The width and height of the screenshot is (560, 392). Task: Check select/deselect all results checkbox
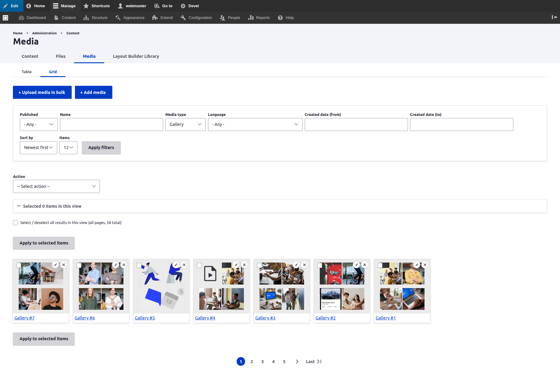point(15,222)
